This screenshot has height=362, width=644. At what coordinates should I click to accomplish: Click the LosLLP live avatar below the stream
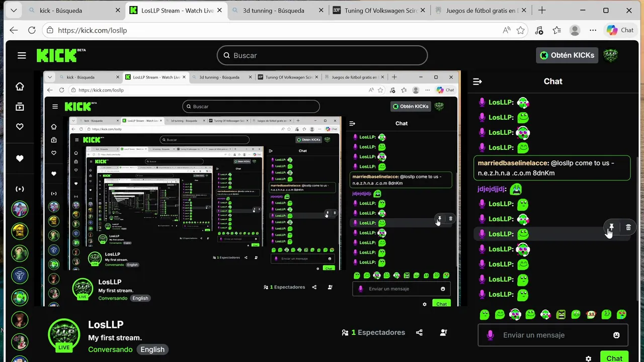tap(64, 335)
